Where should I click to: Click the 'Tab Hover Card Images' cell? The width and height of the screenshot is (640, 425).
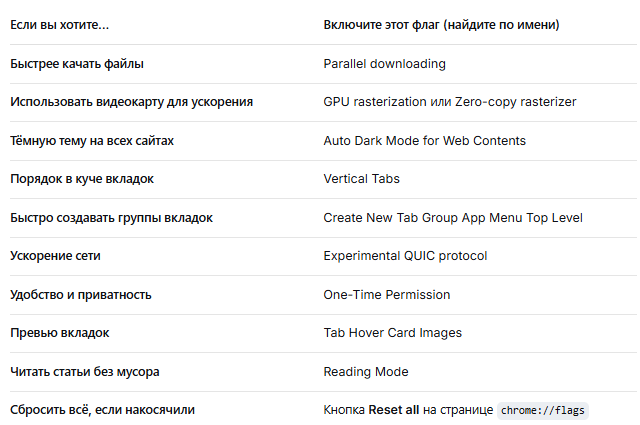(393, 333)
